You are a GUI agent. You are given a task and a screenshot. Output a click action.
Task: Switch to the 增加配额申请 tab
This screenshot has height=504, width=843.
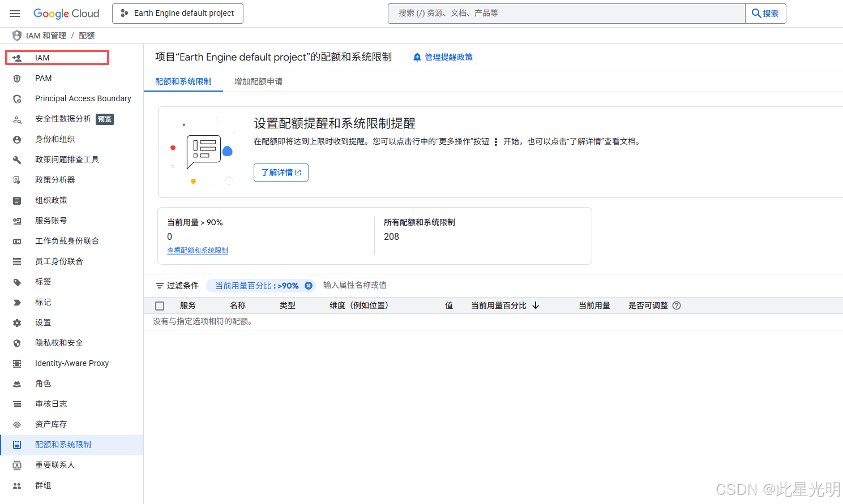[x=258, y=81]
